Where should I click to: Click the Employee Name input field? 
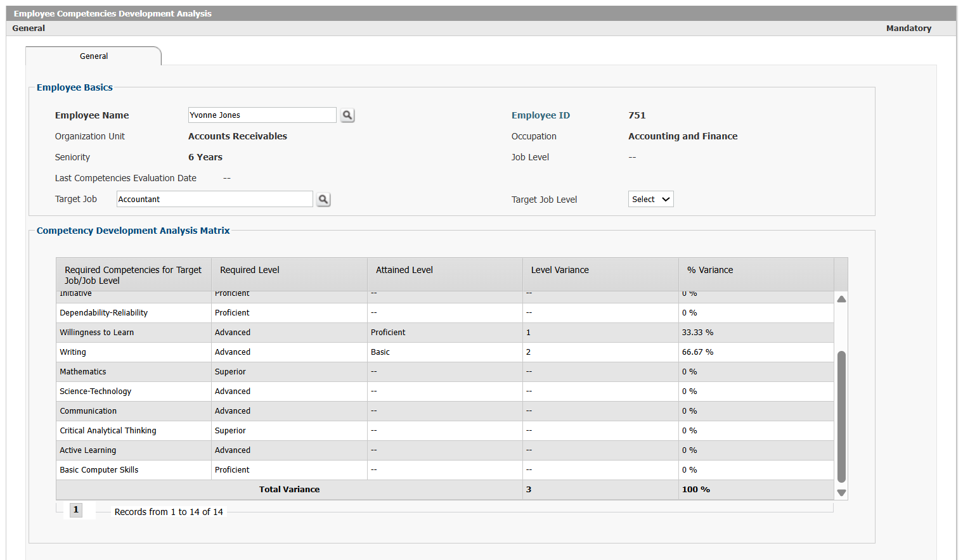pyautogui.click(x=262, y=115)
